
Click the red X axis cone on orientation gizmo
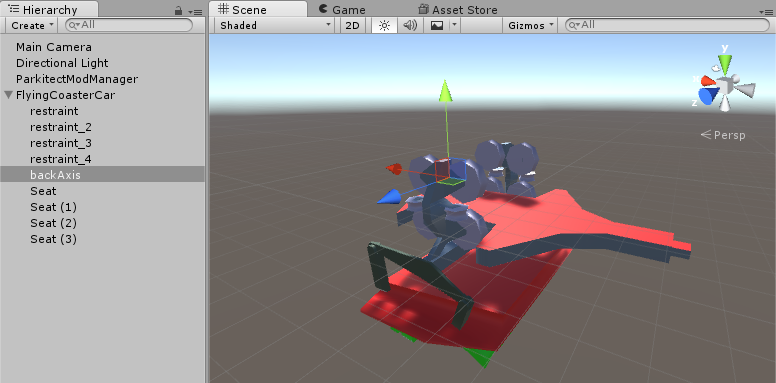[x=708, y=80]
